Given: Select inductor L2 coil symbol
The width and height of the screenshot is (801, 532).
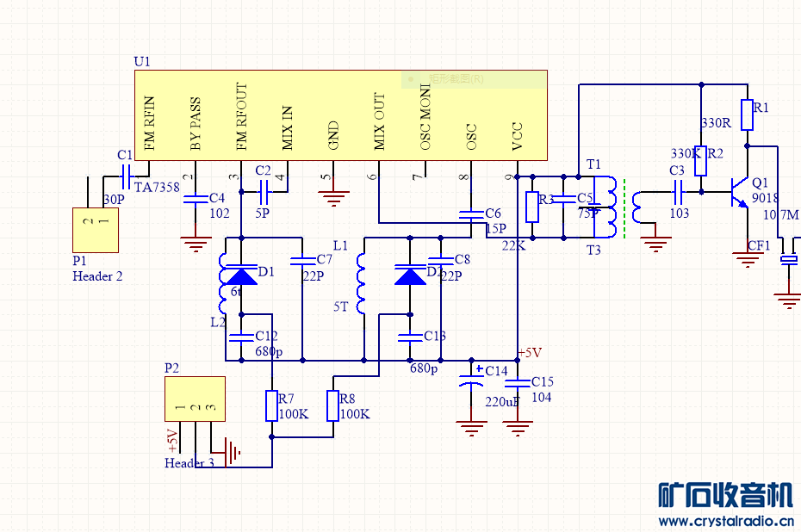Looking at the screenshot, I should (223, 284).
